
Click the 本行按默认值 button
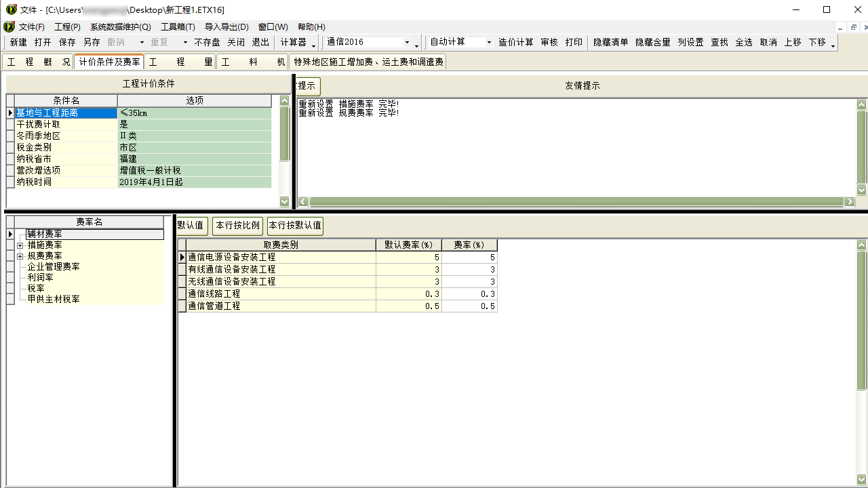point(295,226)
